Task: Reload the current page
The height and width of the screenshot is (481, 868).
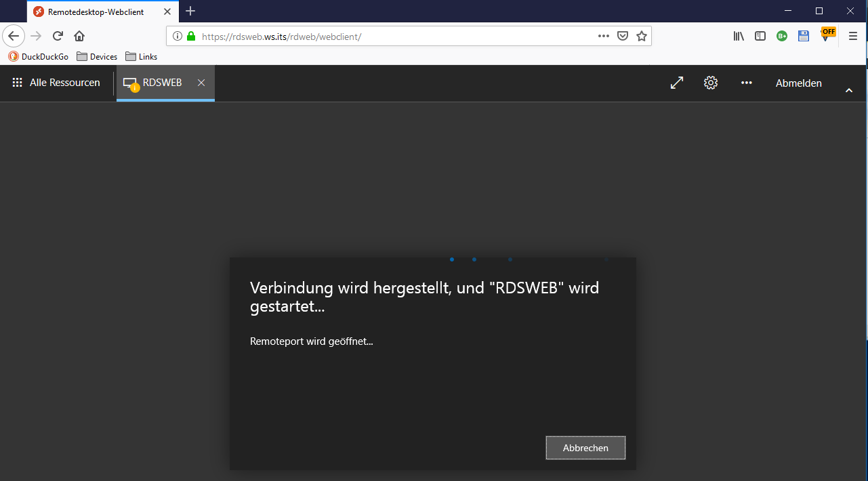Action: pyautogui.click(x=58, y=36)
